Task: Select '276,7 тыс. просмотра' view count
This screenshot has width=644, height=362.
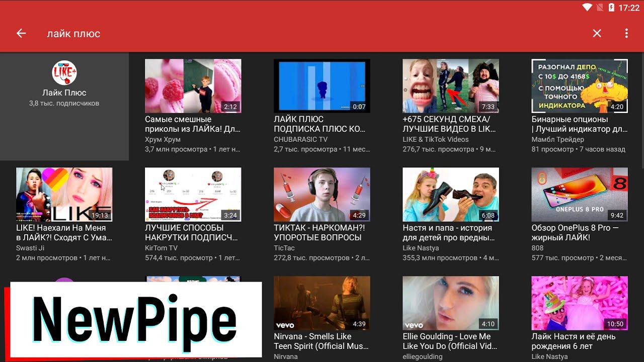Action: coord(438,149)
